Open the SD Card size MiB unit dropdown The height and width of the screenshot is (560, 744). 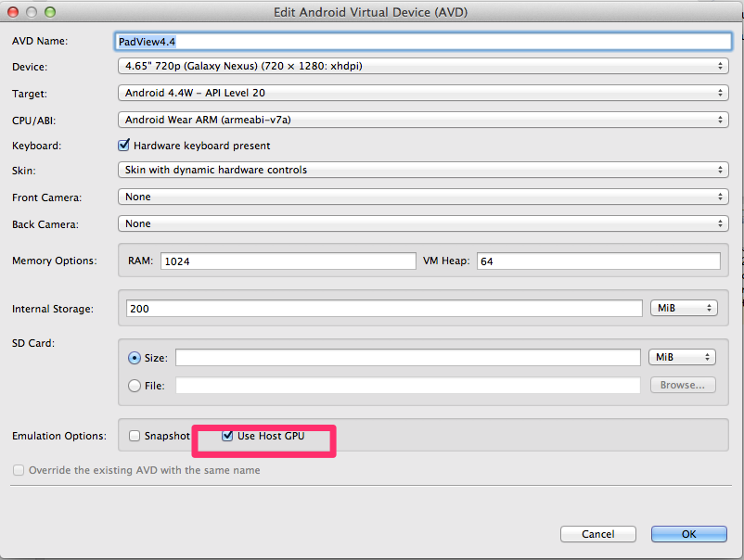coord(682,357)
